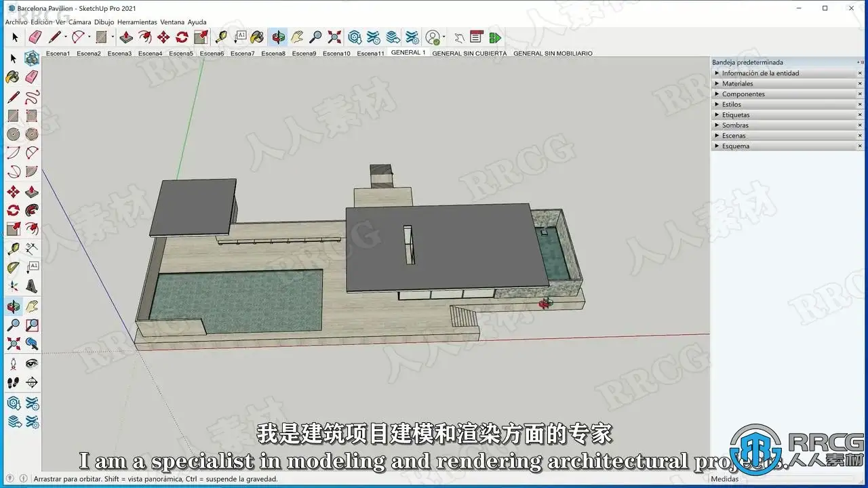The image size is (868, 488).
Task: Select the Walk footprints tool
Action: coord(13,383)
